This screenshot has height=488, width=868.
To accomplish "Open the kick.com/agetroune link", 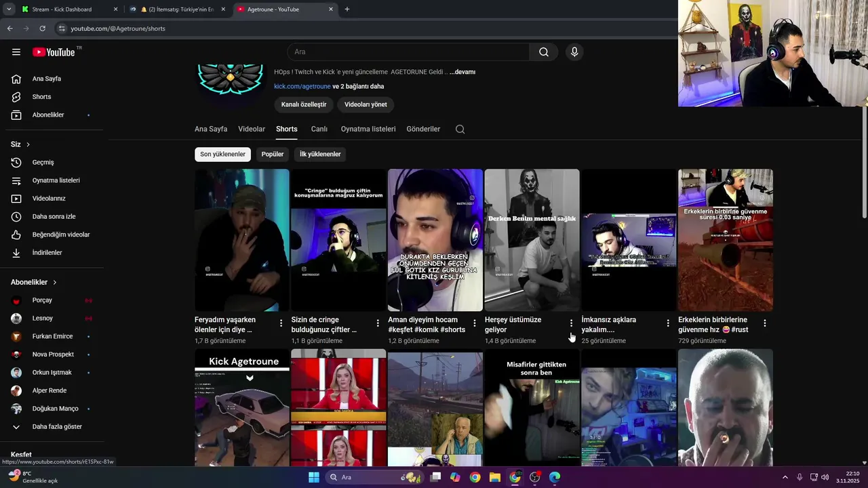I will 302,87.
